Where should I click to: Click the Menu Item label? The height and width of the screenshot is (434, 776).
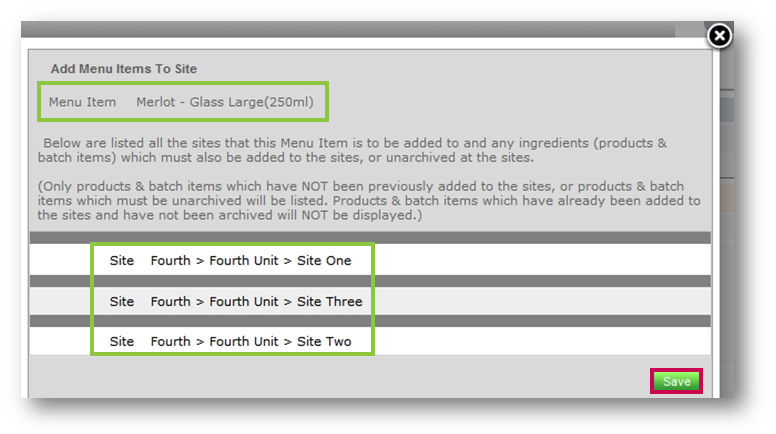[x=82, y=102]
